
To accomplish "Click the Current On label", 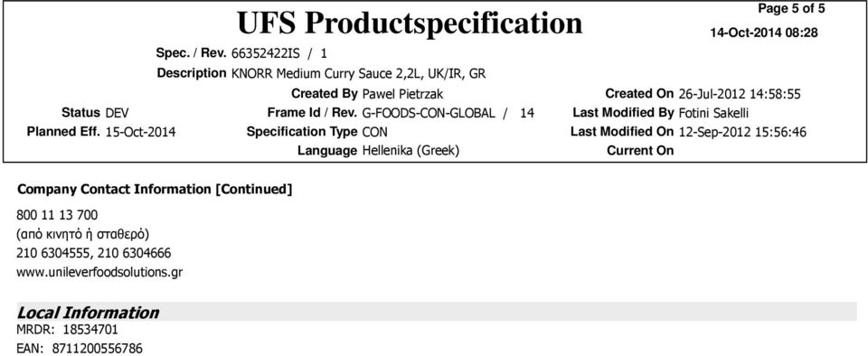I will pyautogui.click(x=640, y=151).
